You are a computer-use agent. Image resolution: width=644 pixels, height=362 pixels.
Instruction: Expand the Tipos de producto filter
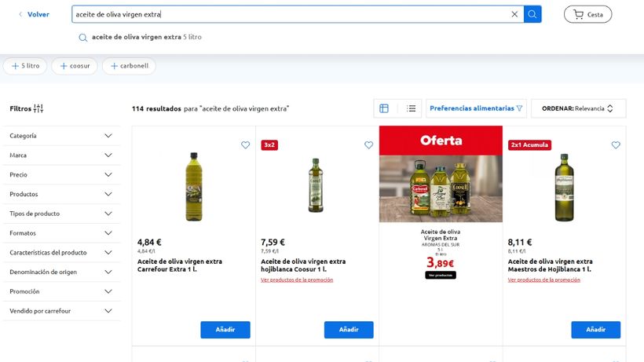tap(61, 214)
